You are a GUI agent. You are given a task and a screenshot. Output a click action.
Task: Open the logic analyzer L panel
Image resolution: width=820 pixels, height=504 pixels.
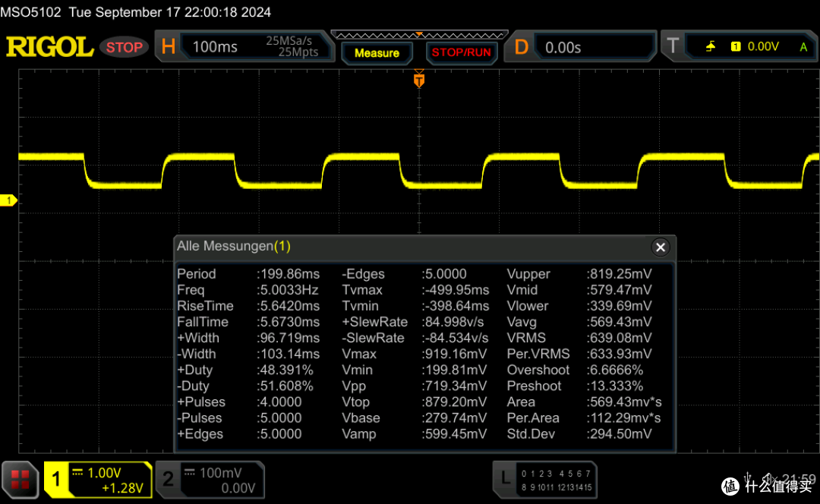(545, 480)
